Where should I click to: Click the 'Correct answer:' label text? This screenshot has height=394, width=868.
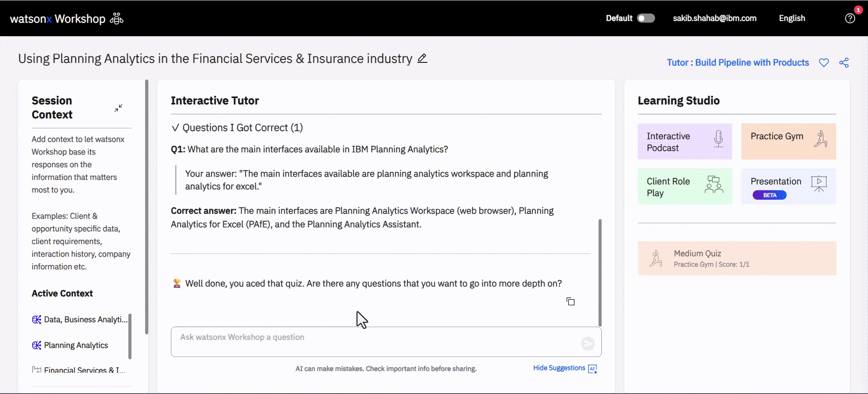203,211
